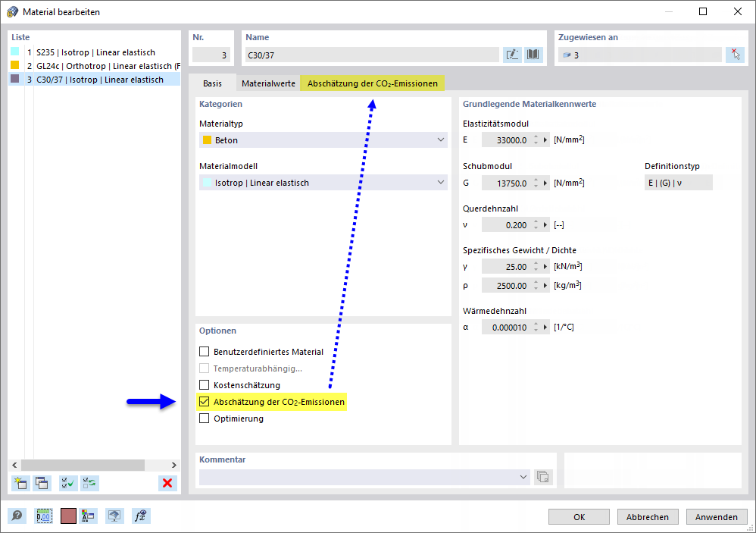Click the new material icon below list
The width and height of the screenshot is (756, 533).
coord(20,483)
